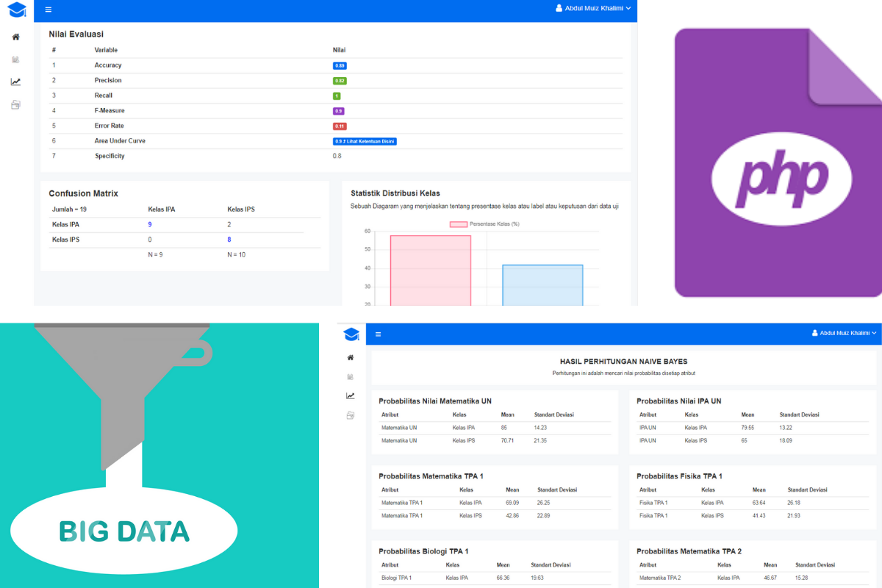This screenshot has width=882, height=588.
Task: Click the 'Probabilitas Matematika TPA 1' heading
Action: click(431, 476)
